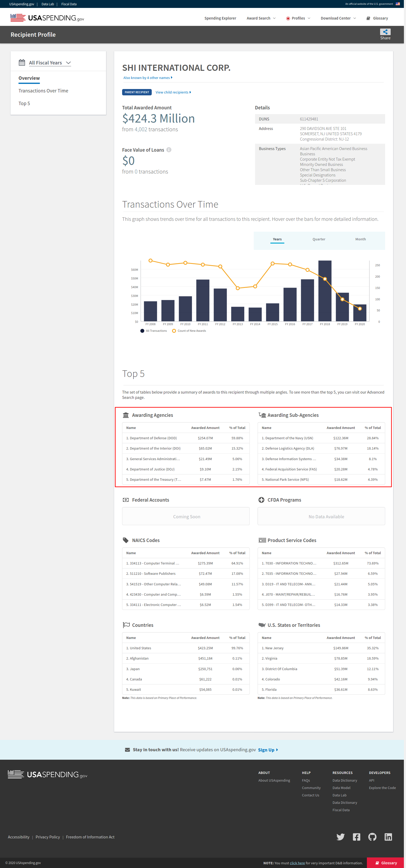406x868 pixels.
Task: Click the Product Service Codes barcode icon
Action: [262, 540]
